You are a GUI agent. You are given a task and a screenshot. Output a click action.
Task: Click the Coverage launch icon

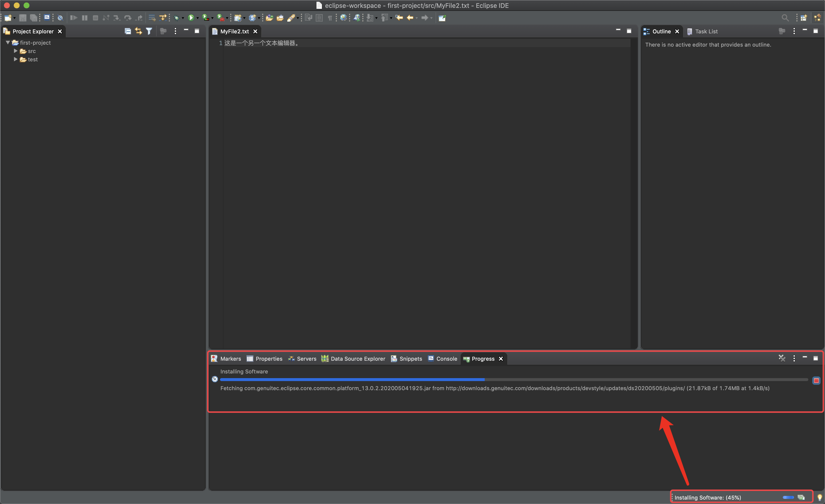[206, 18]
